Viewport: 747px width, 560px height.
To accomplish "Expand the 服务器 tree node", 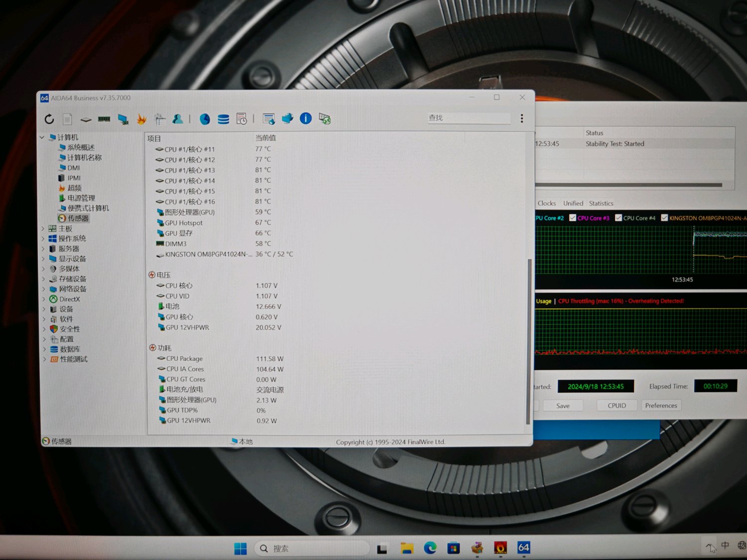I will 43,248.
